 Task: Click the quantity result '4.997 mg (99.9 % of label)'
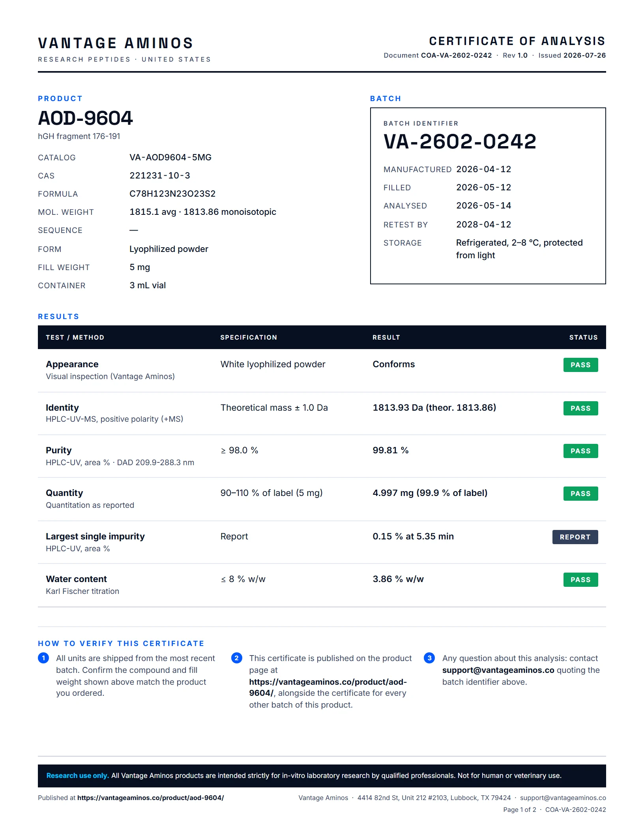pos(430,493)
